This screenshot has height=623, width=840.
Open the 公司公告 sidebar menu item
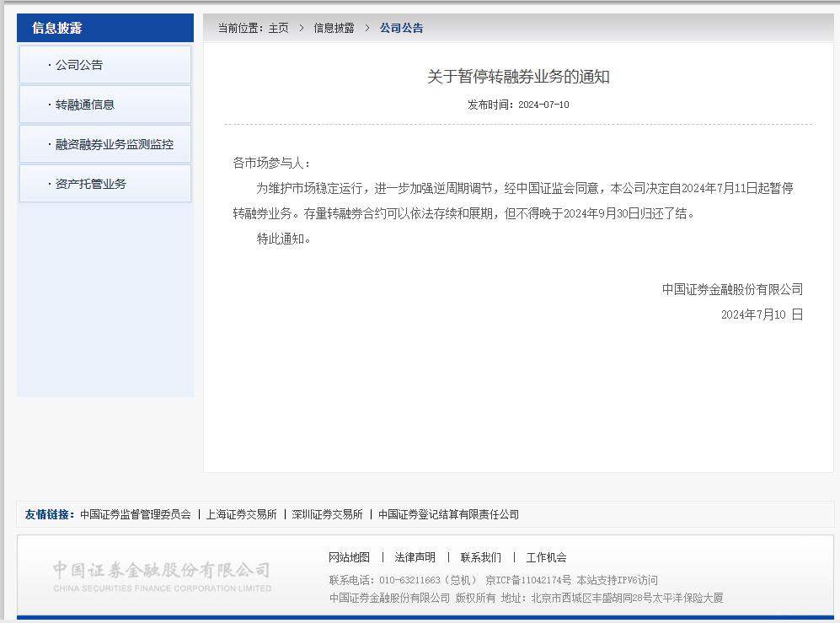pos(105,65)
